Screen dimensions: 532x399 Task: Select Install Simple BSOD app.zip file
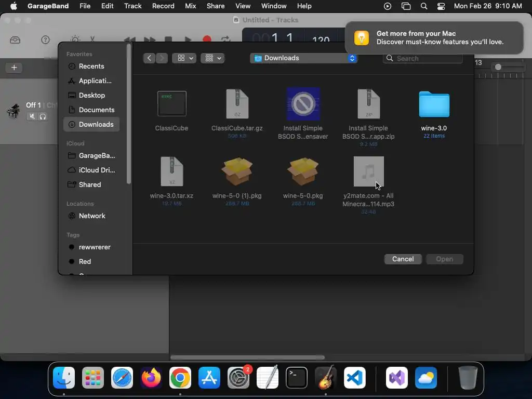(368, 104)
